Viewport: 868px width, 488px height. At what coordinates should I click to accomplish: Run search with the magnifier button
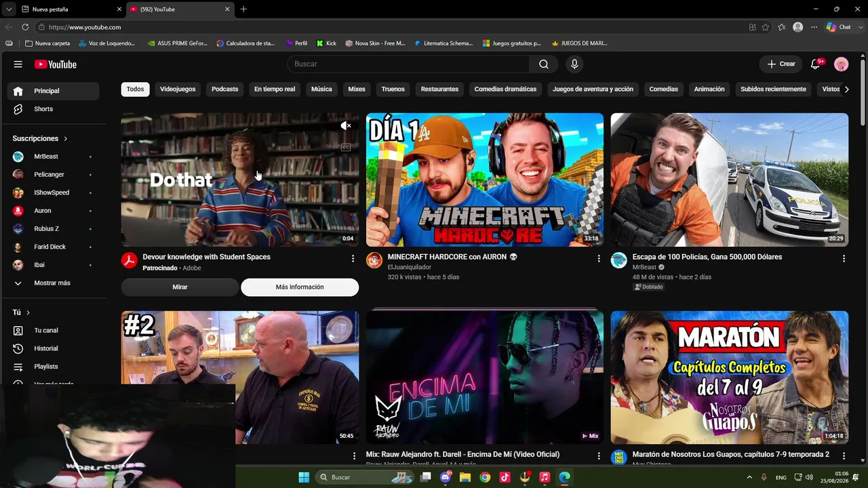[544, 64]
